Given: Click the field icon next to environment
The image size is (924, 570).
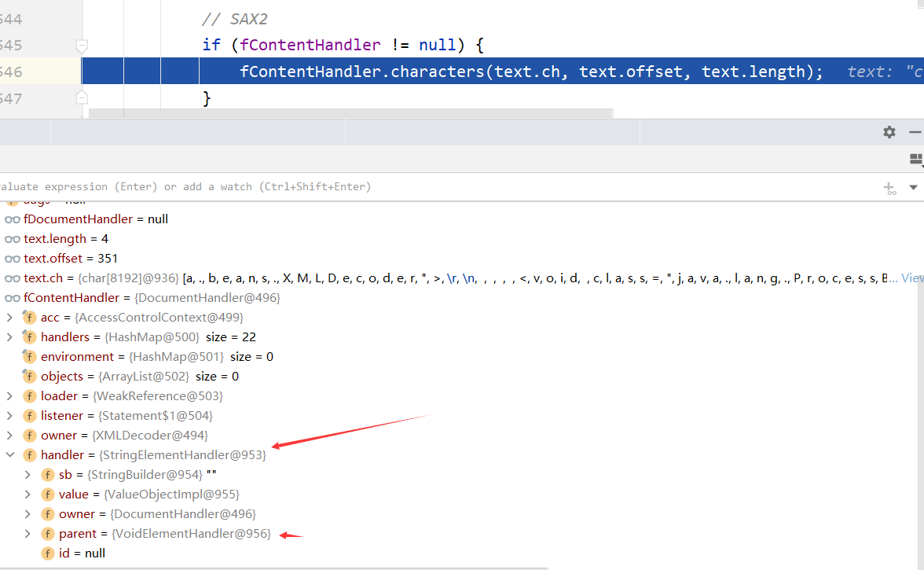Looking at the screenshot, I should point(29,357).
